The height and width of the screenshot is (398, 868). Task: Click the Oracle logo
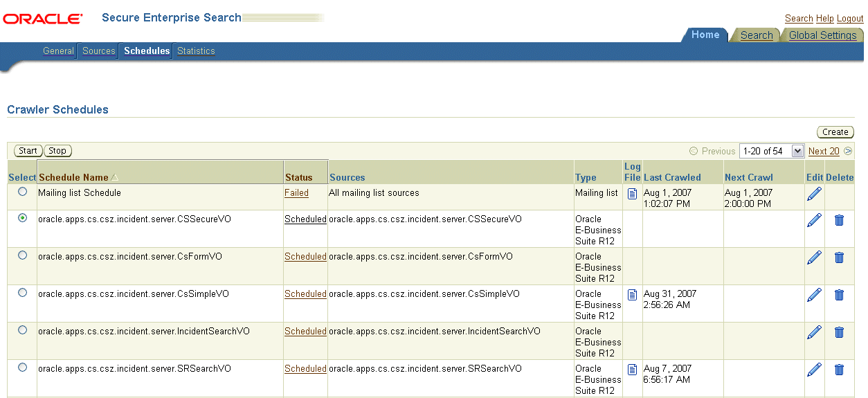tap(43, 19)
